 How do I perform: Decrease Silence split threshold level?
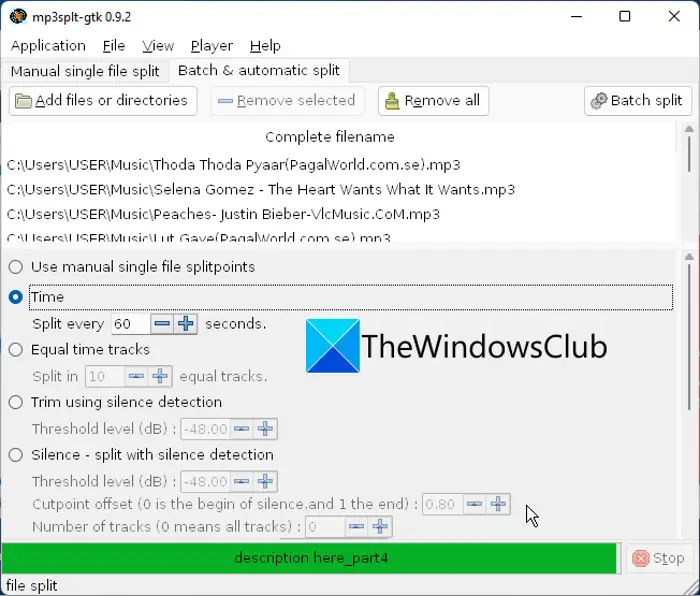[242, 482]
